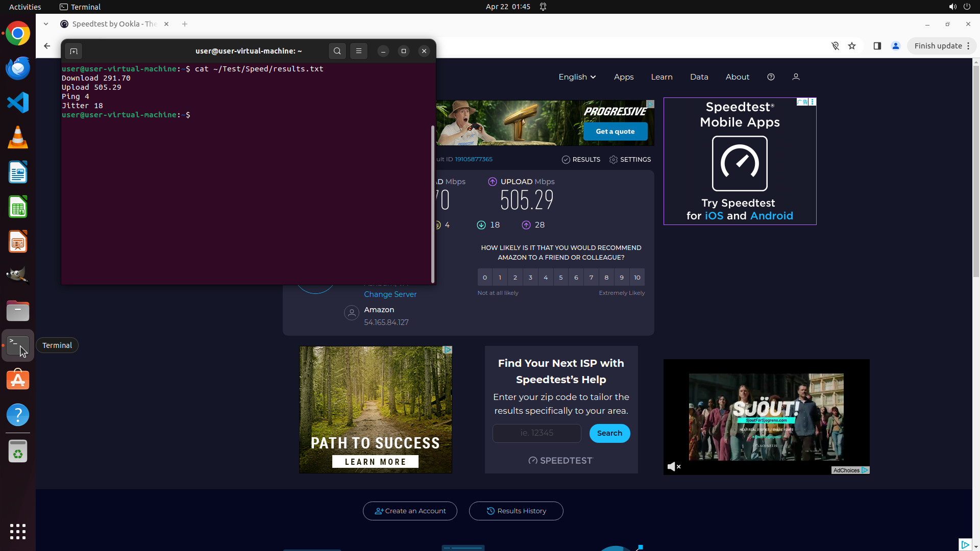The height and width of the screenshot is (551, 980).
Task: Click the Speedtest help question icon
Action: click(x=771, y=77)
